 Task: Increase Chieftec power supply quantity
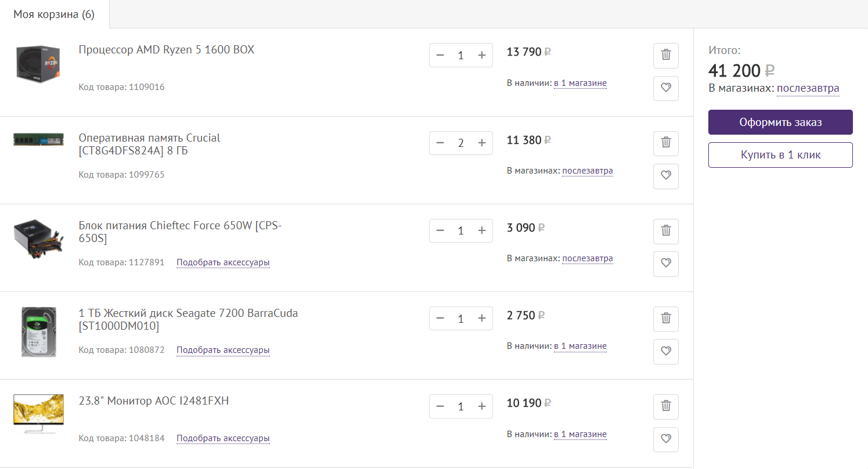481,230
